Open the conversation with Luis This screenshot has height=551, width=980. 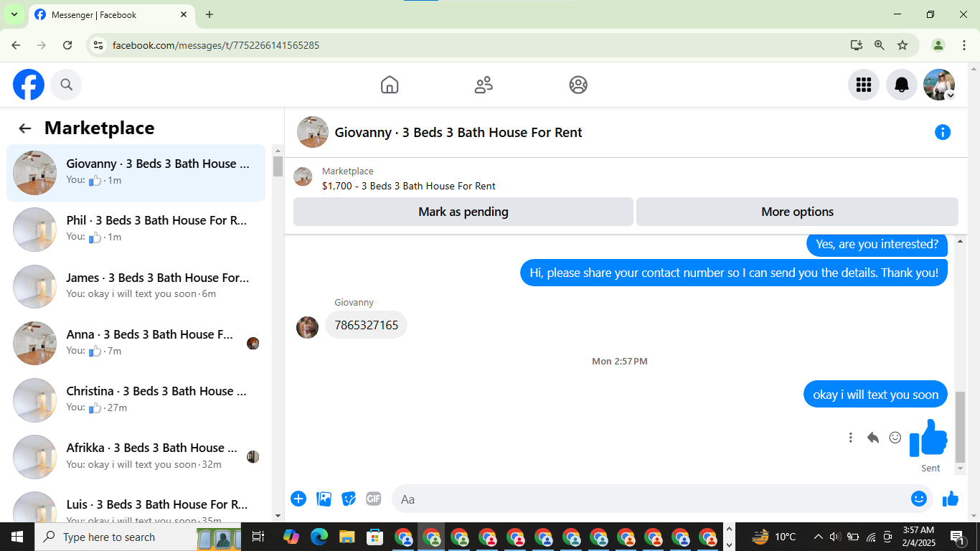pyautogui.click(x=136, y=508)
